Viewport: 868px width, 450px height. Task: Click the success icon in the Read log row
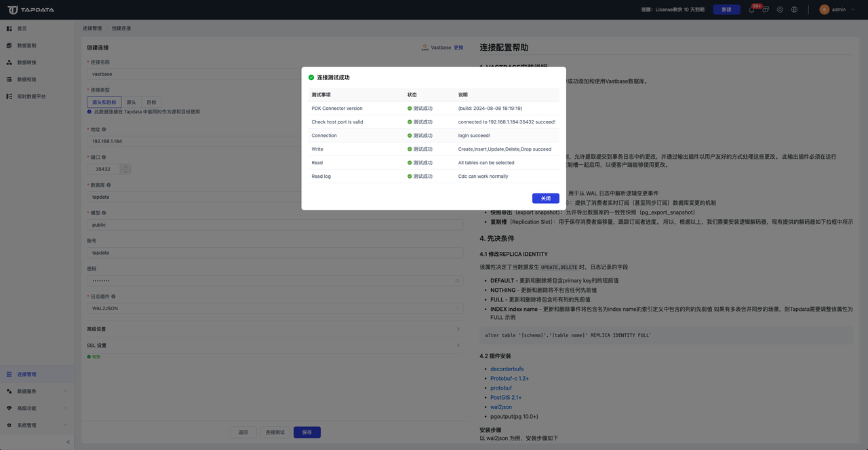click(410, 176)
